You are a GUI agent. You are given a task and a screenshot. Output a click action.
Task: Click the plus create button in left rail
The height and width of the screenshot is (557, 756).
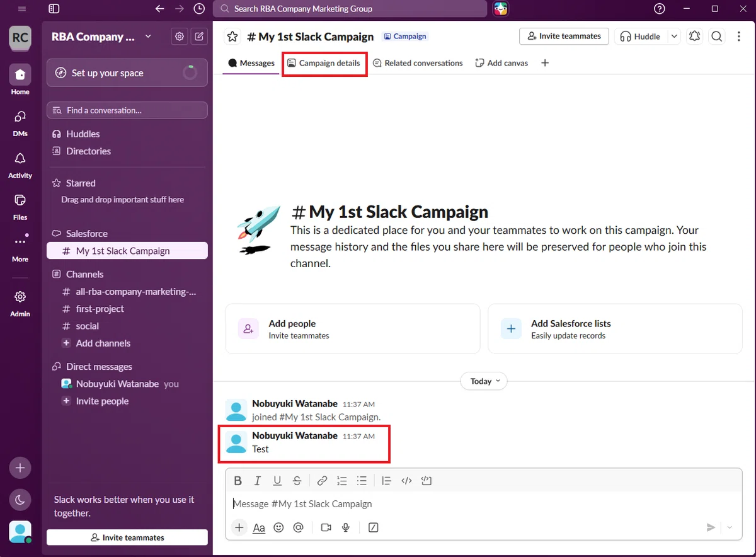click(20, 468)
